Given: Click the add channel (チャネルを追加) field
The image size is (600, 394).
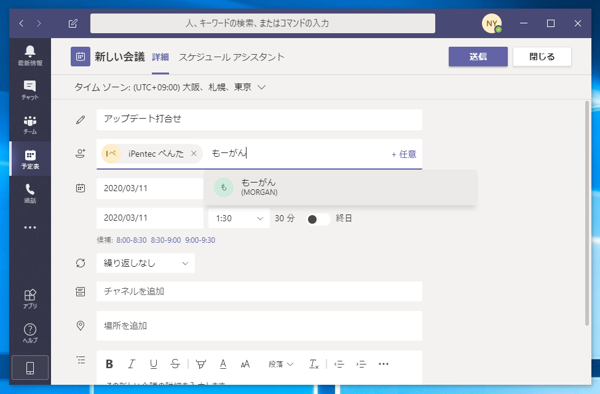Looking at the screenshot, I should (259, 291).
